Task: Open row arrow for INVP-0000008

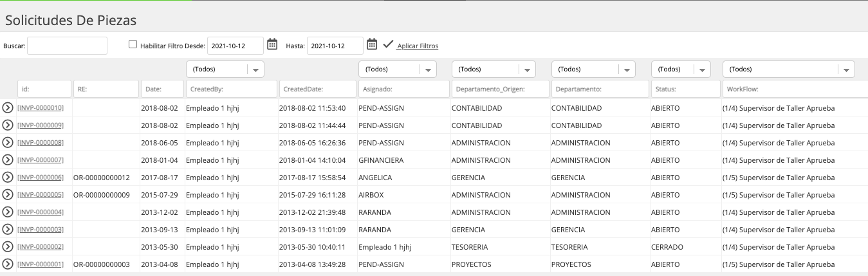Action: click(x=8, y=143)
